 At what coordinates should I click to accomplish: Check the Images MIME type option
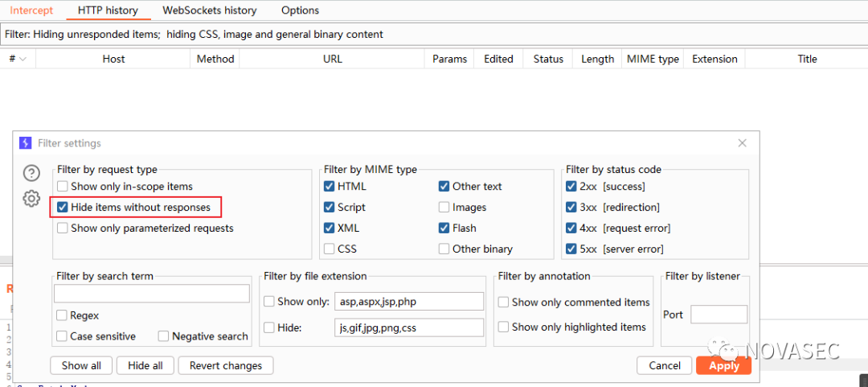[x=444, y=208]
